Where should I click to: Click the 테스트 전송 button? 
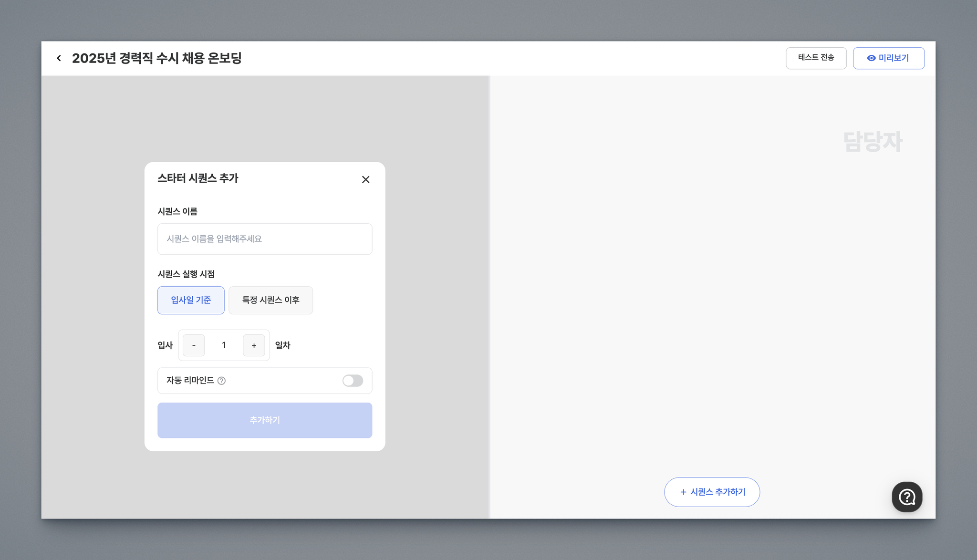click(x=816, y=58)
